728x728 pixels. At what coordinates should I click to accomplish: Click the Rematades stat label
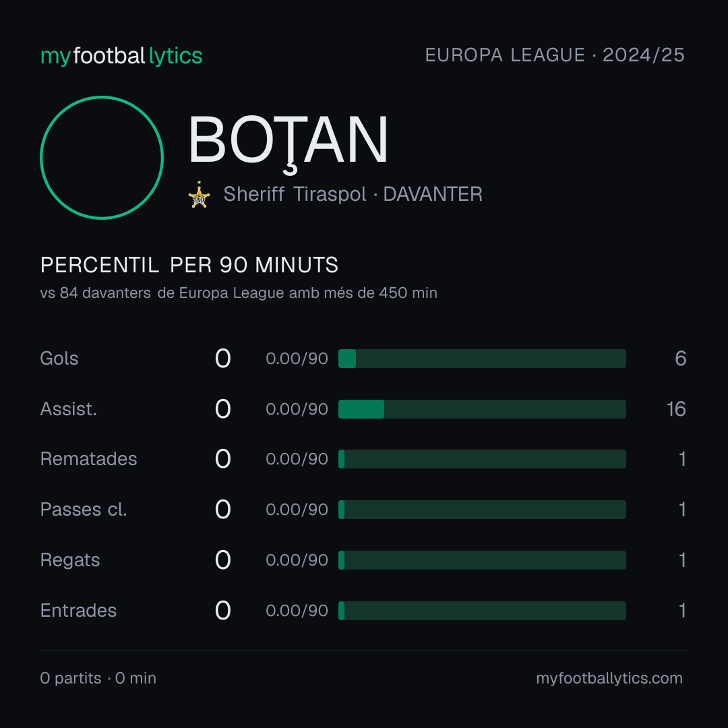89,459
